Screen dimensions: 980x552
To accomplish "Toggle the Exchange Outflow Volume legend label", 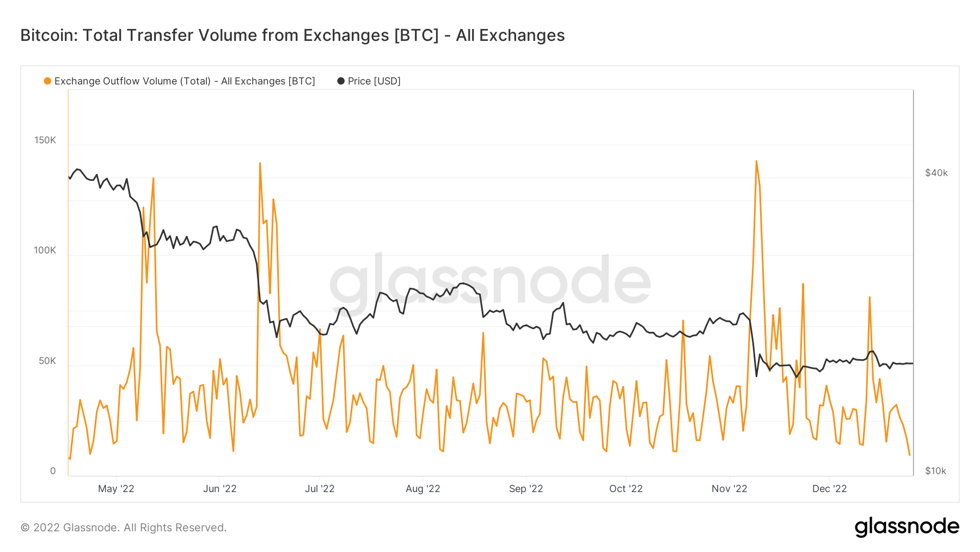I will pyautogui.click(x=185, y=81).
